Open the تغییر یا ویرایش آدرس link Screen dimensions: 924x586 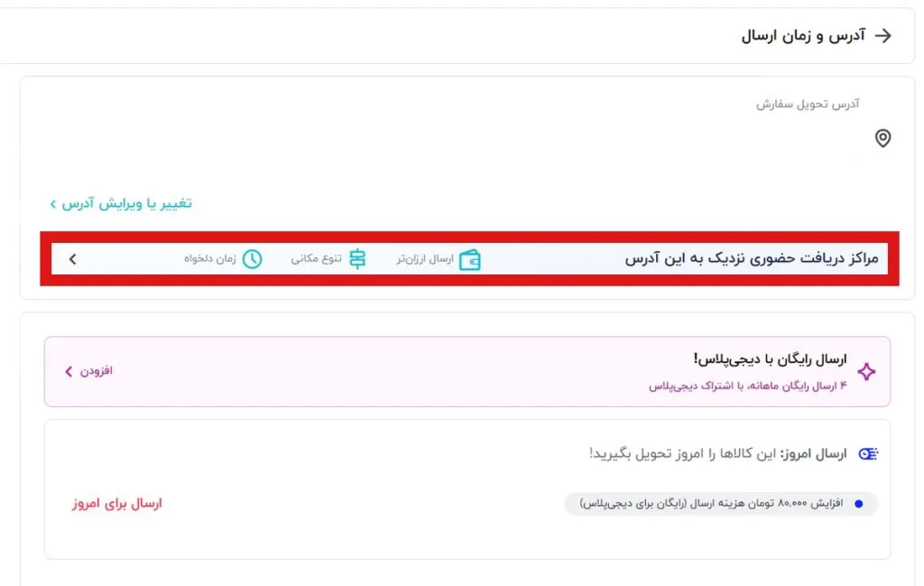(126, 203)
